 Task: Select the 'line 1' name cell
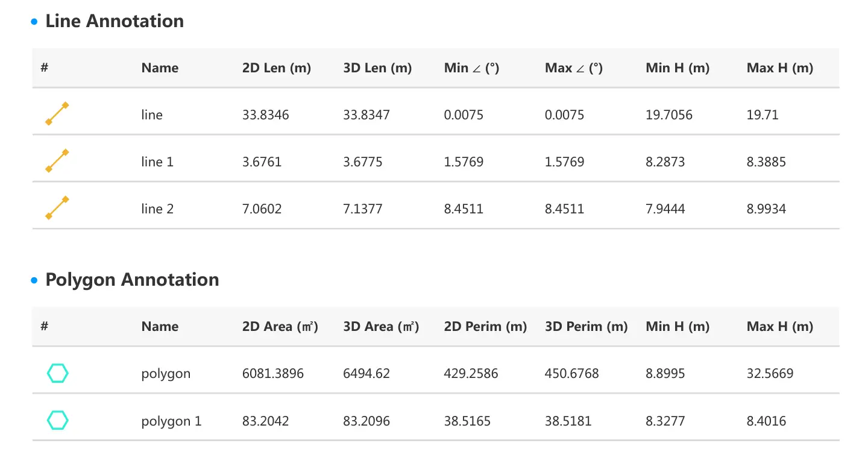point(157,162)
